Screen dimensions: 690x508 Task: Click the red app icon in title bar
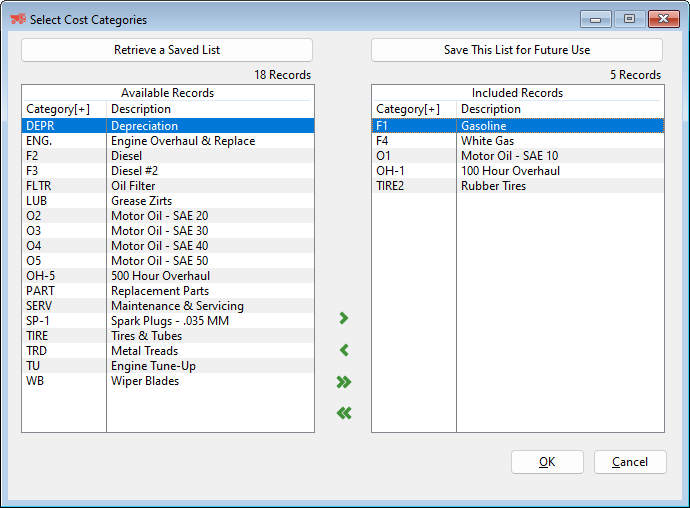[x=17, y=19]
